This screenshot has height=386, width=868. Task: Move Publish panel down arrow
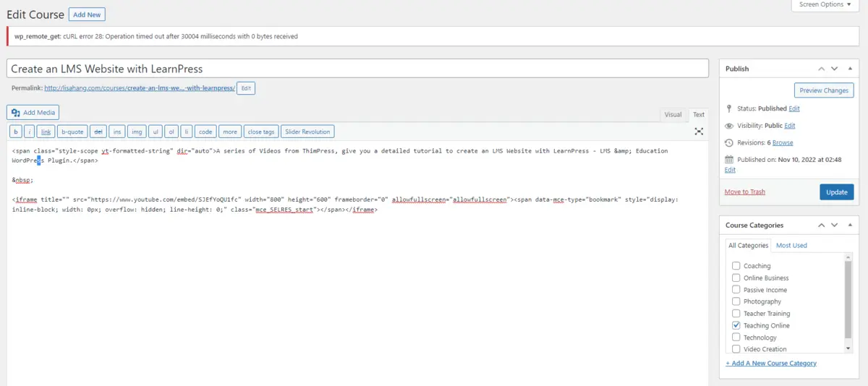tap(834, 69)
